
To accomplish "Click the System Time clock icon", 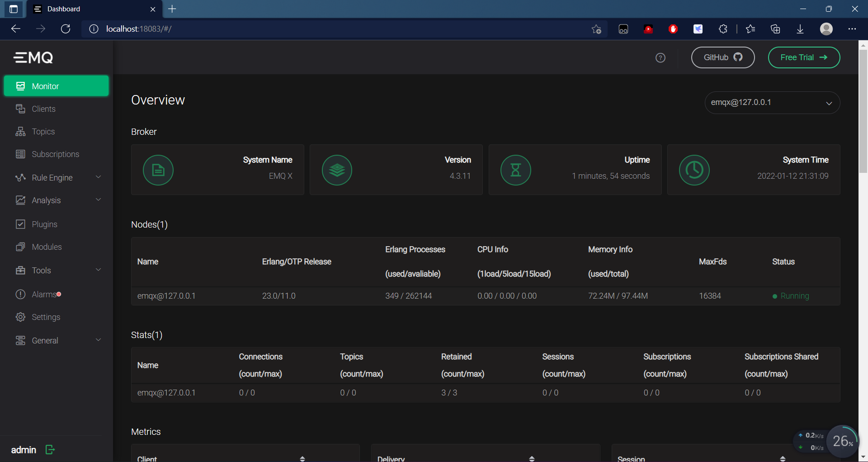I will [694, 170].
